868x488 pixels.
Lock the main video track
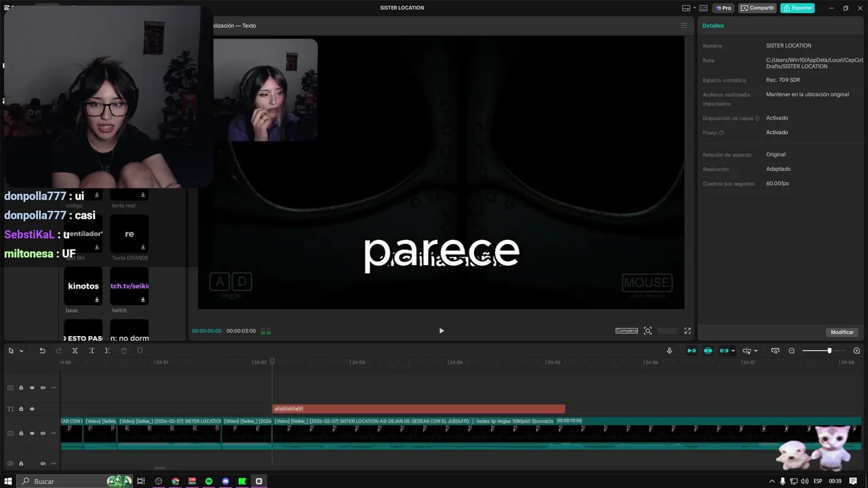click(x=21, y=433)
